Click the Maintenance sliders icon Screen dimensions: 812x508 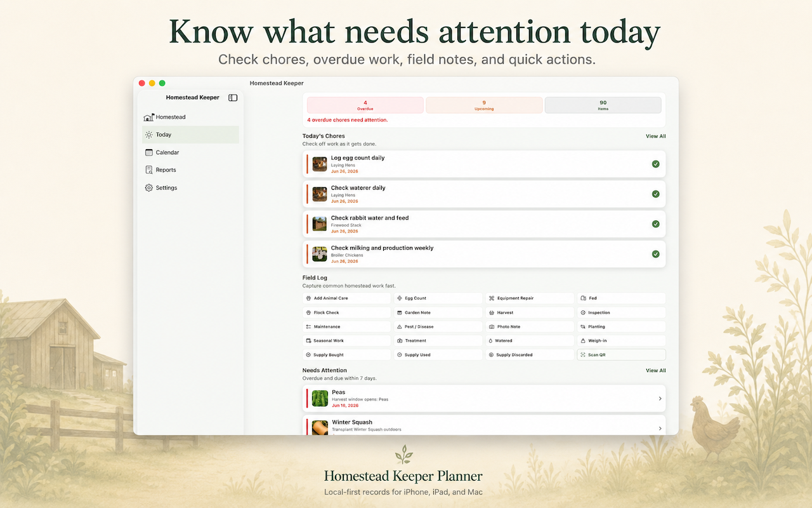308,327
